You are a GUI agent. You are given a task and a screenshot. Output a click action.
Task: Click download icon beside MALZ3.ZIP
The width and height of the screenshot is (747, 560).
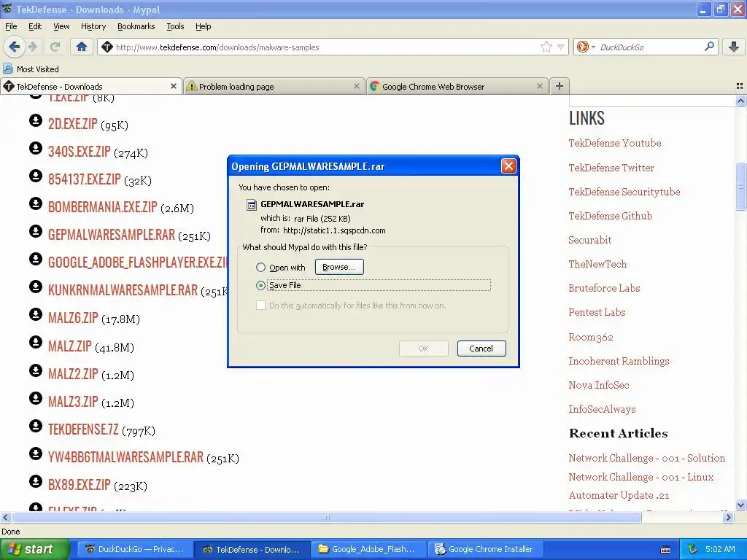coord(36,397)
